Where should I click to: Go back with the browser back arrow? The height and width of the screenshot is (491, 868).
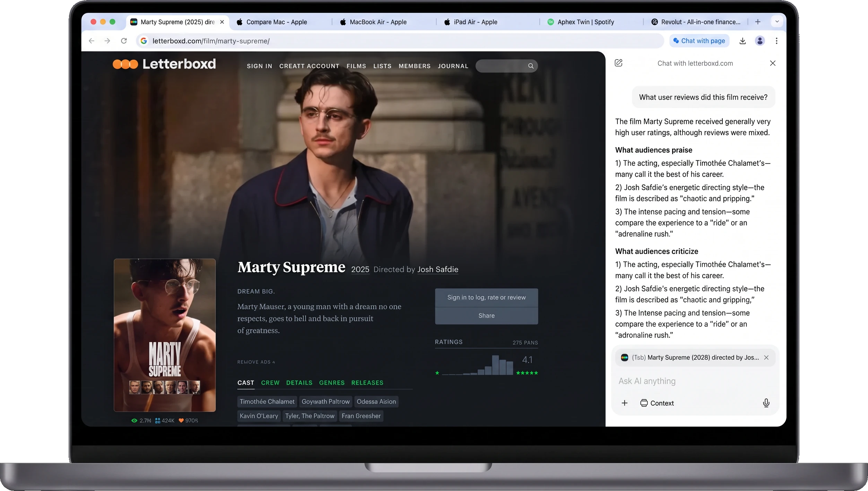click(92, 41)
